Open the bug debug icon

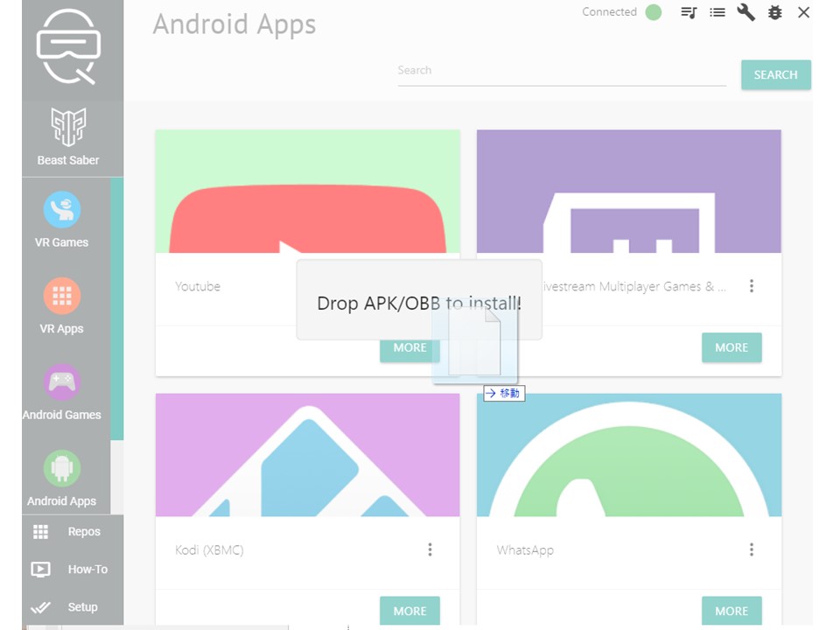(x=774, y=12)
